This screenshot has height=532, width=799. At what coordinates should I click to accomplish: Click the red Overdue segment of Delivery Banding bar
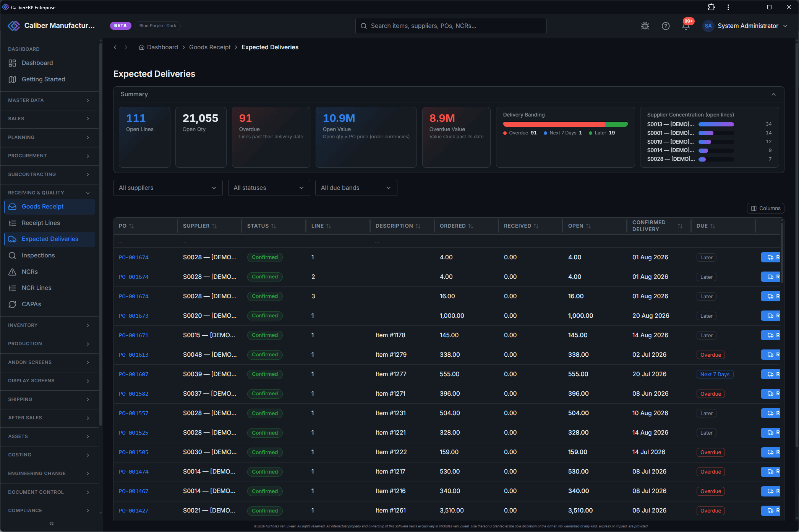tap(554, 125)
